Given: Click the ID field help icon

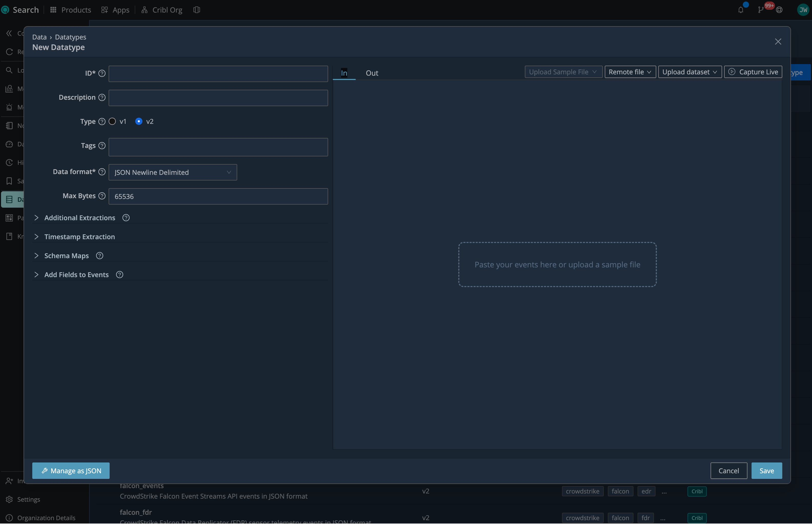Looking at the screenshot, I should click(x=102, y=74).
